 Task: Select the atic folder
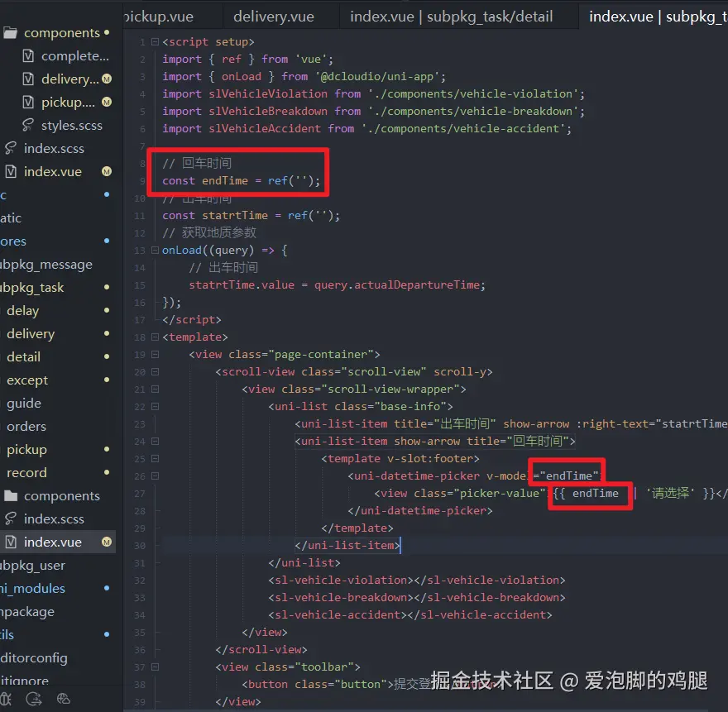[x=11, y=218]
